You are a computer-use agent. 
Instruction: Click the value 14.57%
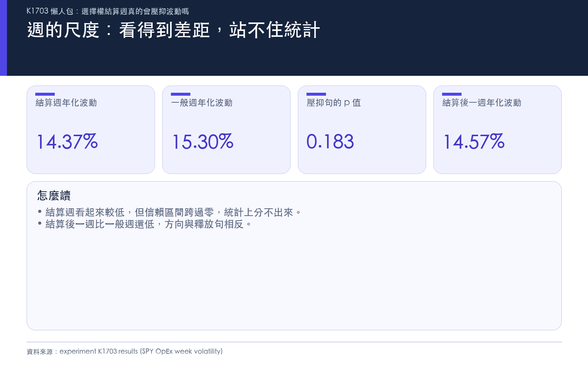(474, 142)
